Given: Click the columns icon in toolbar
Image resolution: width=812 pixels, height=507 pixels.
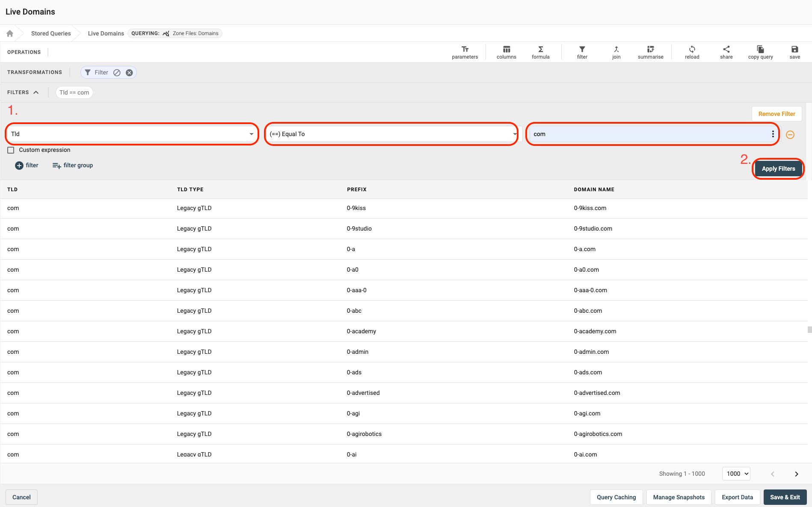Looking at the screenshot, I should (506, 52).
